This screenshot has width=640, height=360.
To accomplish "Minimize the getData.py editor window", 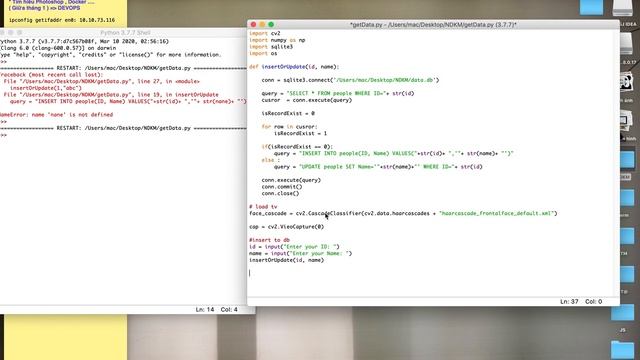I will click(x=262, y=24).
